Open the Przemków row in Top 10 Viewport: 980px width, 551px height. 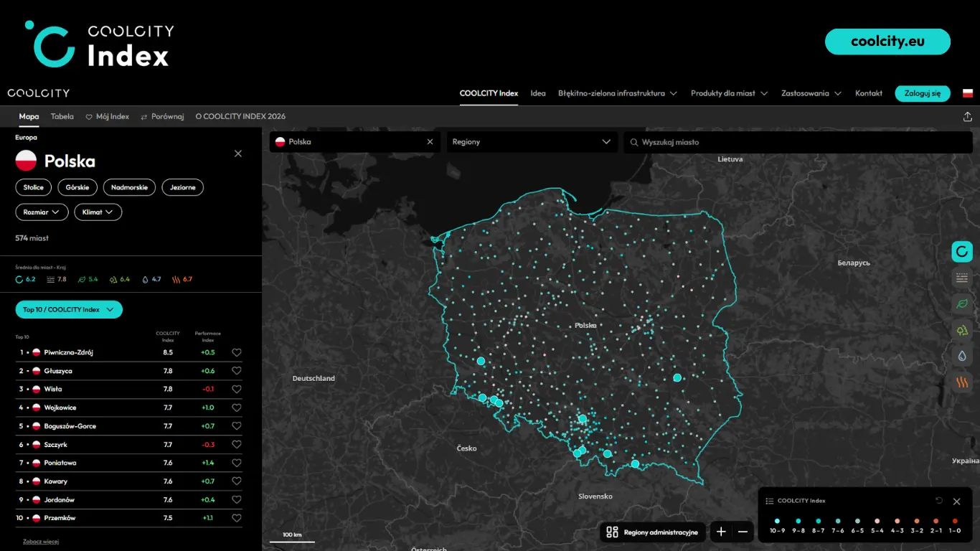pos(129,518)
